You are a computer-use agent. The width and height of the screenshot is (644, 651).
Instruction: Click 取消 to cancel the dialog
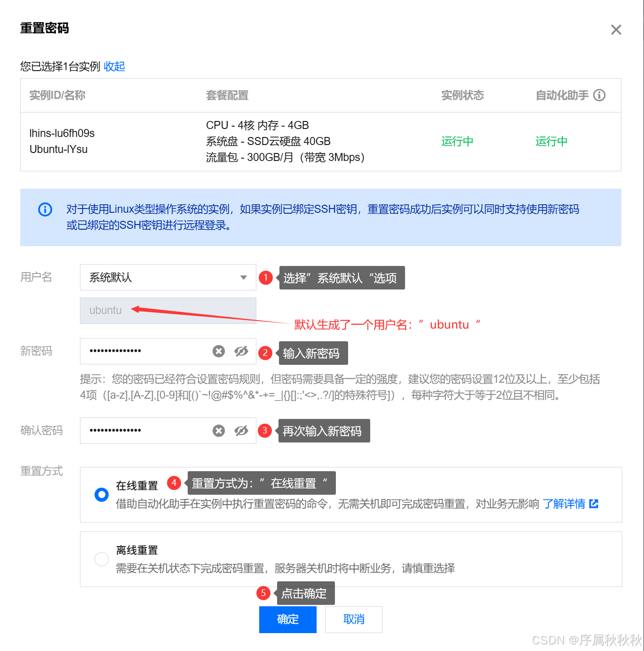coord(353,619)
